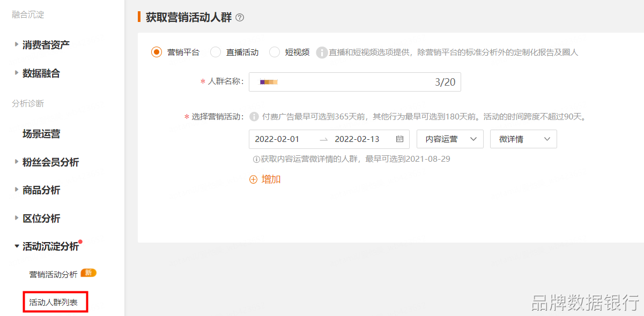
Task: Click the 分析诊断 section label
Action: [x=28, y=103]
